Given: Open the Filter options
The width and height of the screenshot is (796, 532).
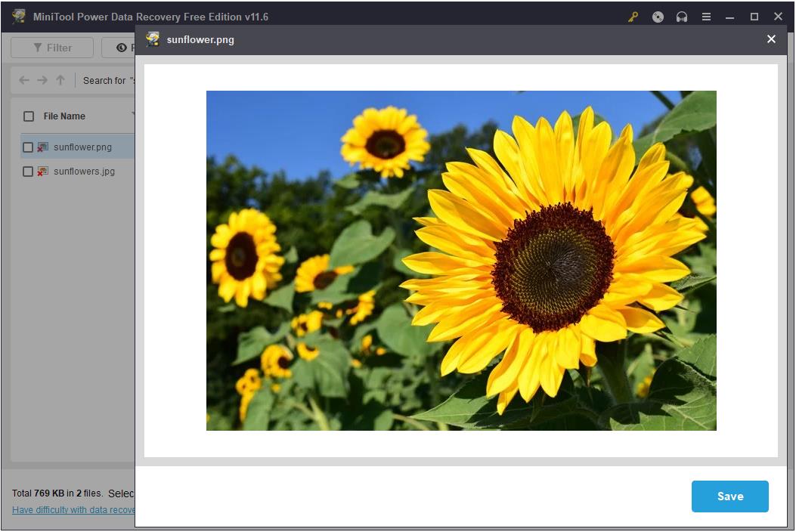Looking at the screenshot, I should [x=51, y=48].
